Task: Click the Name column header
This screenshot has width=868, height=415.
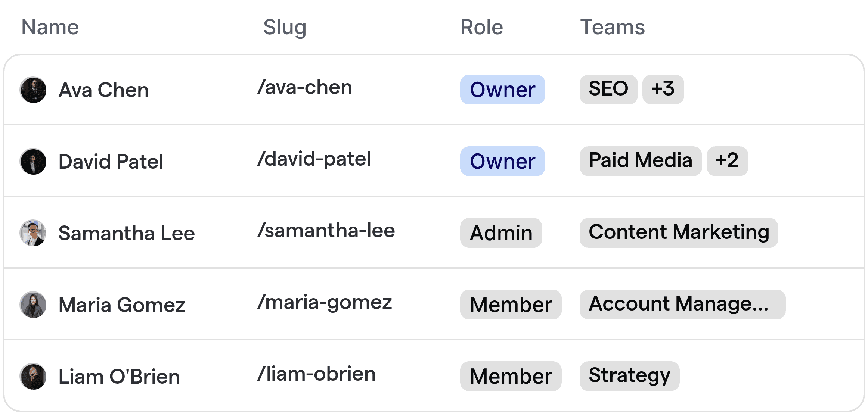Action: click(x=50, y=27)
